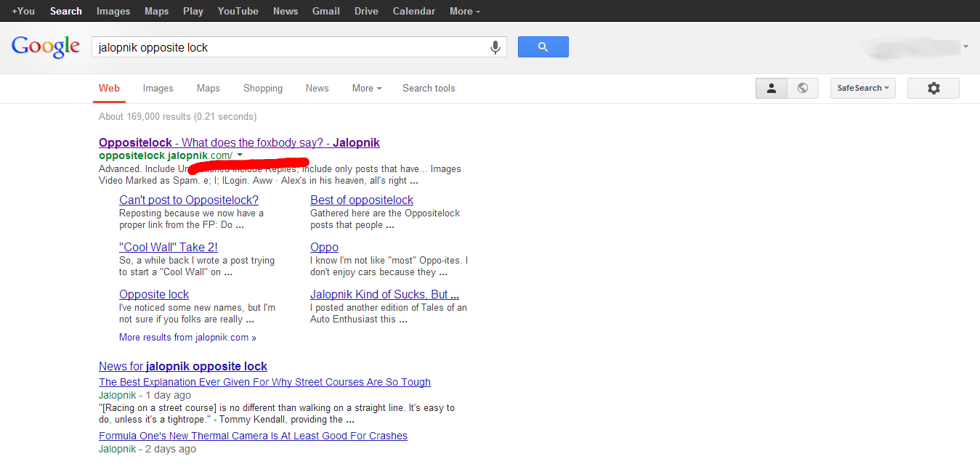Screen dimensions: 980x472
Task: Click the green oppositelock.jalopnik.com URL text
Action: click(x=166, y=155)
